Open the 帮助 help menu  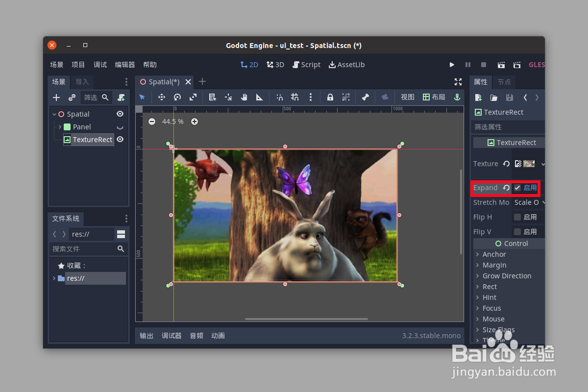click(x=150, y=65)
